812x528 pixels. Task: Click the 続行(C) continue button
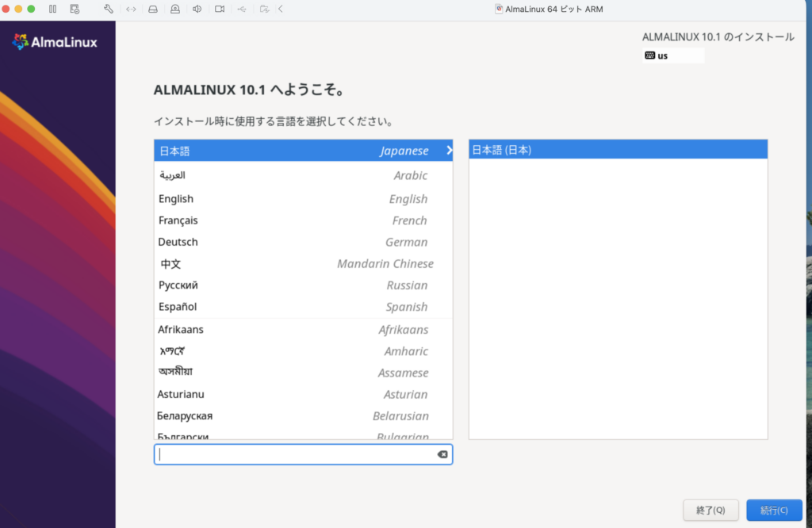pyautogui.click(x=774, y=510)
